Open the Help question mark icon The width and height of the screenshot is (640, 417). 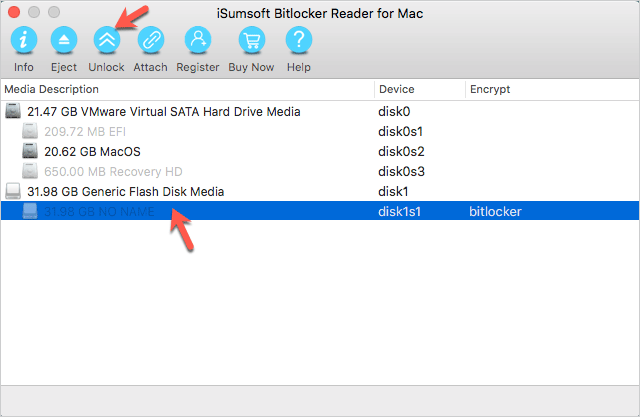(x=298, y=40)
